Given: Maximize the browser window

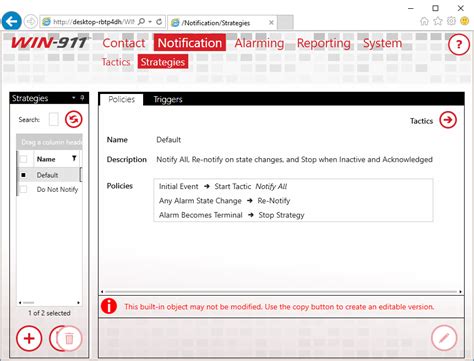Looking at the screenshot, I should (435, 8).
